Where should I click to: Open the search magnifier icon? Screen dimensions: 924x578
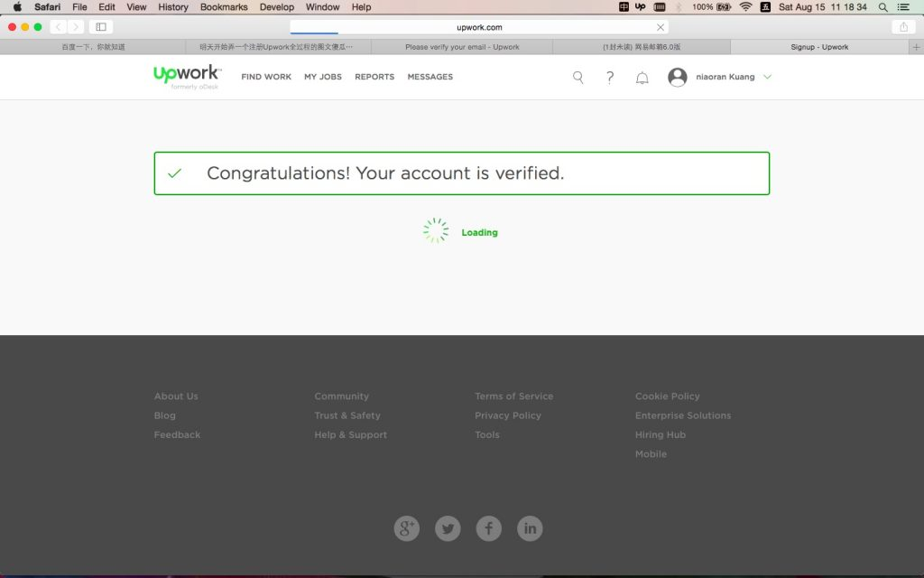[x=577, y=77]
